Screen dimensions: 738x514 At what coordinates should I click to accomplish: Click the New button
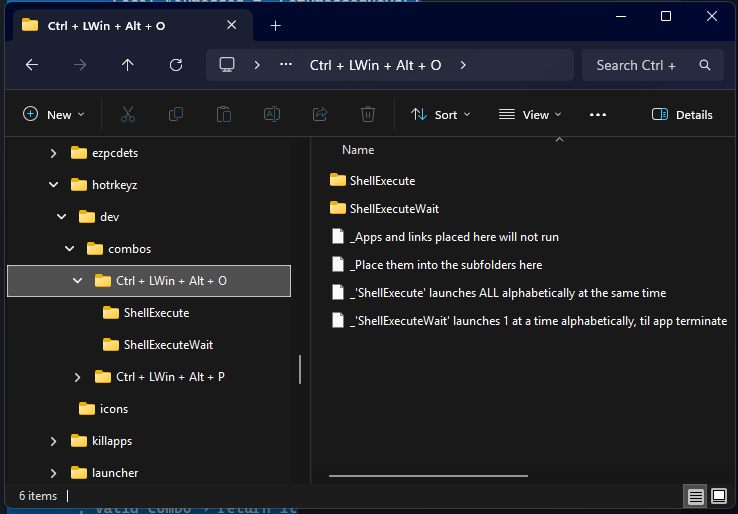click(54, 114)
